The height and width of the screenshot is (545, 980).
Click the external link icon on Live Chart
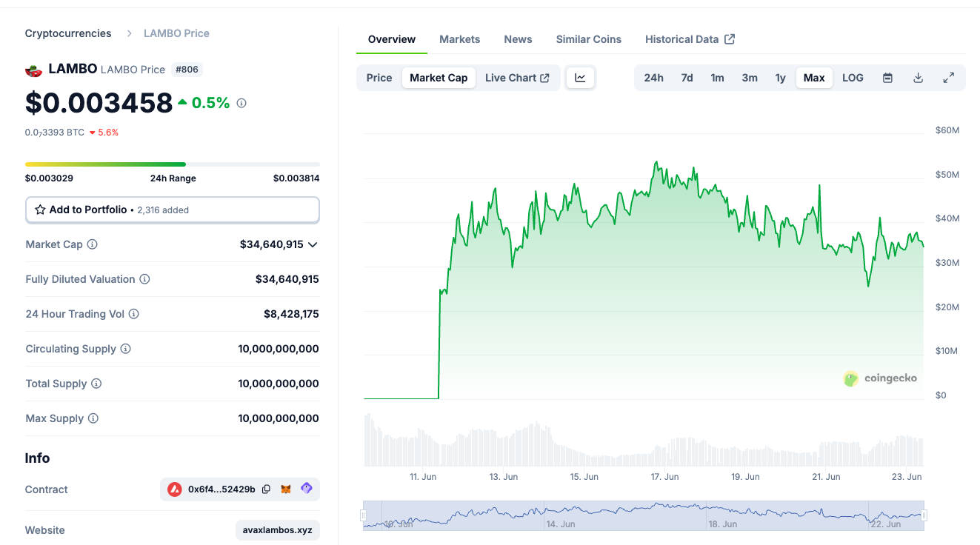pos(545,78)
